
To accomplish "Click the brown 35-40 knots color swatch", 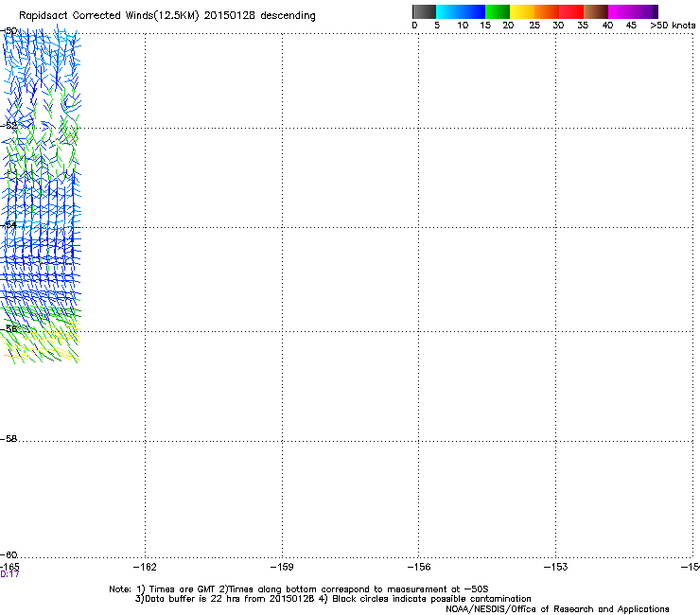I will click(596, 11).
